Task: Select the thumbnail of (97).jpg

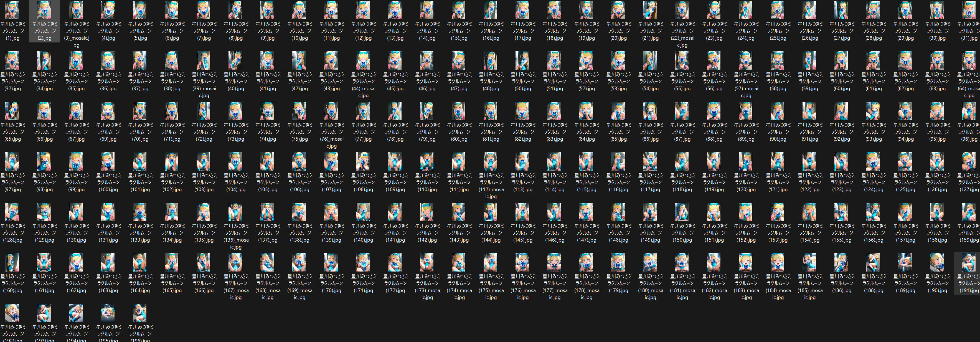Action: pos(12,161)
